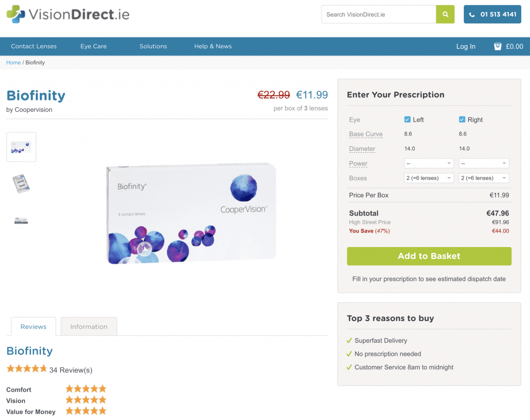Focus the Search VisionDirect.ie field
The height and width of the screenshot is (420, 530).
tap(378, 14)
